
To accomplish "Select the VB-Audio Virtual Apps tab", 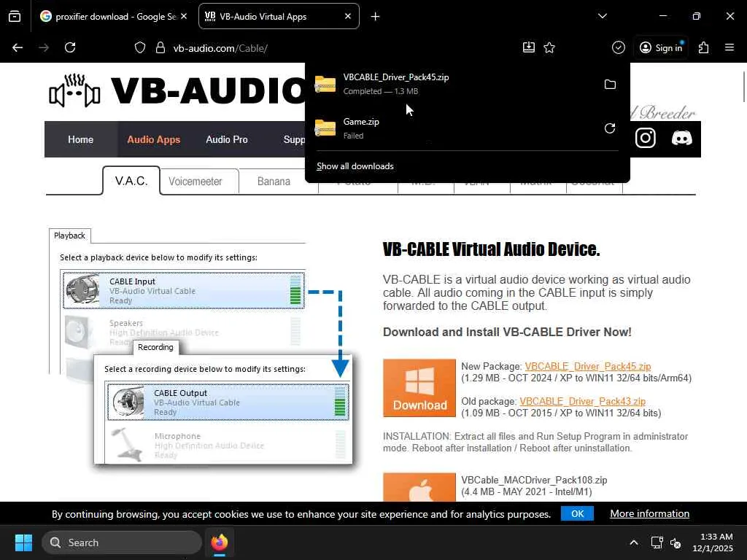I will point(279,17).
